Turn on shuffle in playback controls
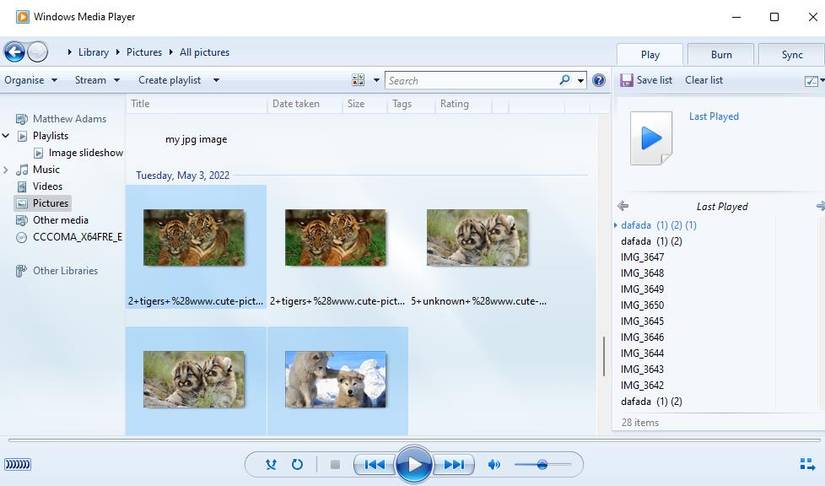This screenshot has width=825, height=486. click(271, 465)
